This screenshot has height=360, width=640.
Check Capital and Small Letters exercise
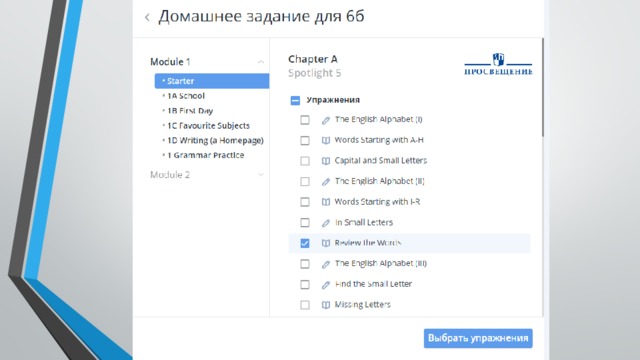[304, 161]
